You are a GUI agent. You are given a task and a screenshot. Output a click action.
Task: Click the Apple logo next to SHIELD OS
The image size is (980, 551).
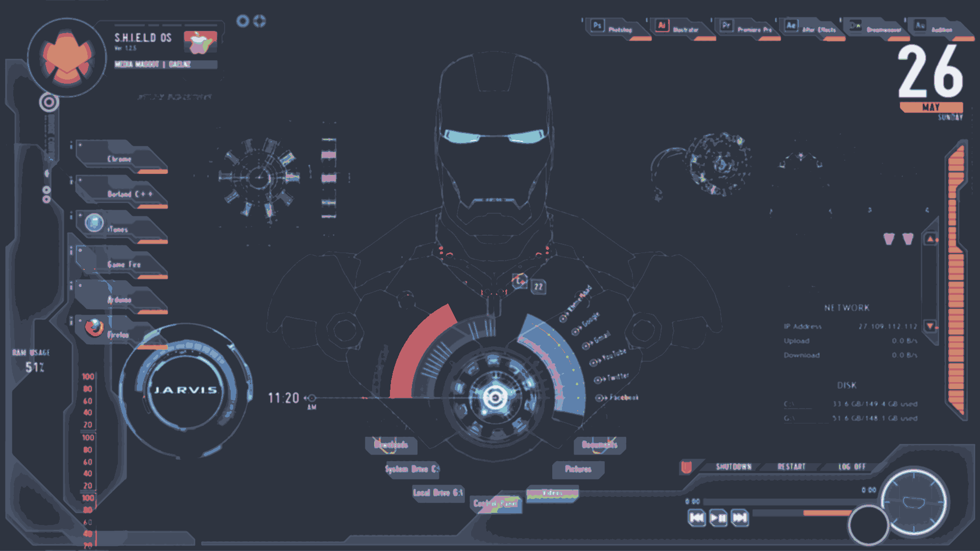[x=200, y=42]
